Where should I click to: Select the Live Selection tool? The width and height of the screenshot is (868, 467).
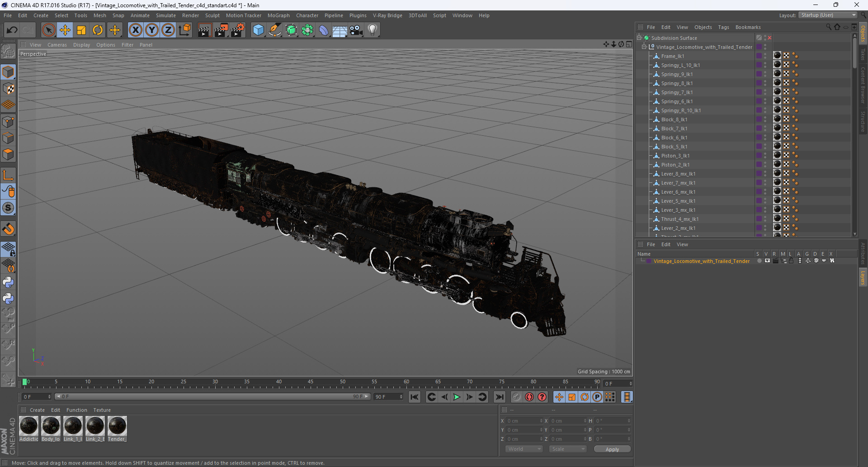click(x=48, y=30)
